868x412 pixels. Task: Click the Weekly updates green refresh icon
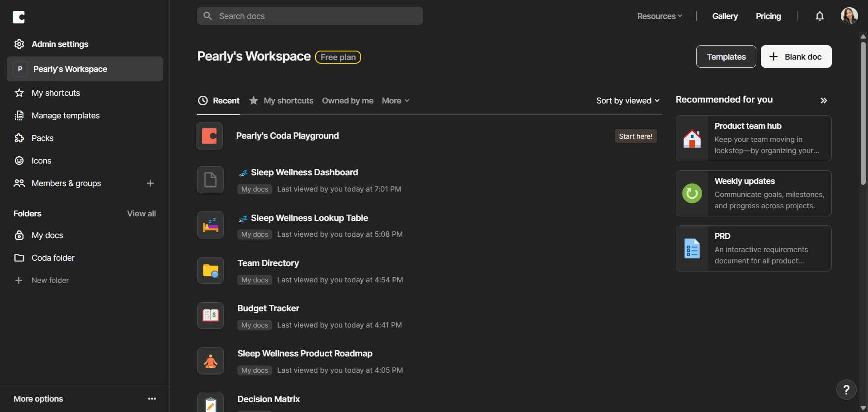(692, 193)
